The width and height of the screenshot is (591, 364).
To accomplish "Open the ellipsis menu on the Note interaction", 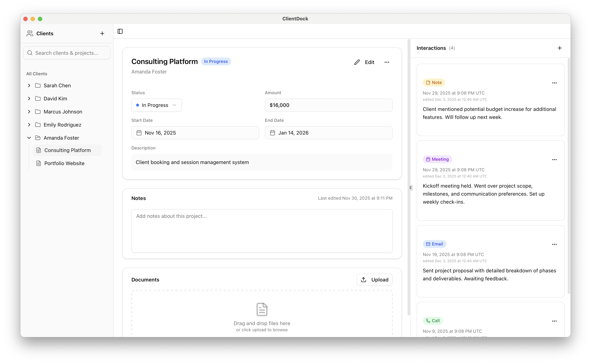I will point(554,83).
